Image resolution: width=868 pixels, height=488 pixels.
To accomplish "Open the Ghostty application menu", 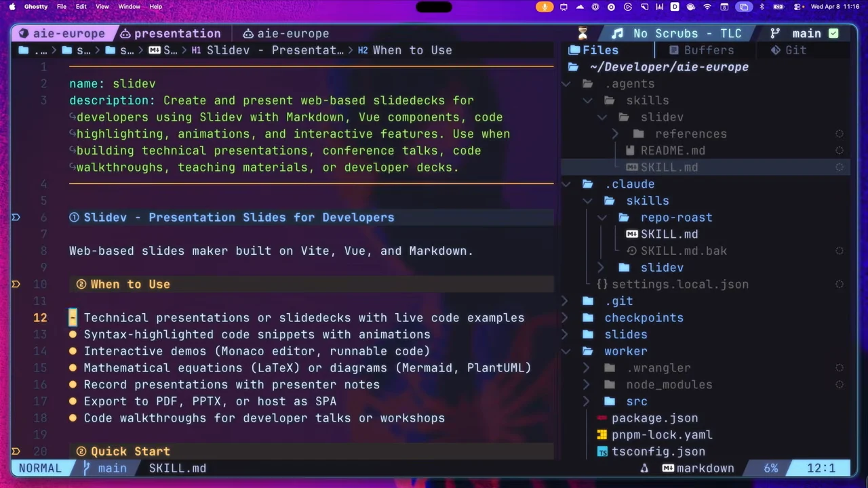I will point(36,7).
